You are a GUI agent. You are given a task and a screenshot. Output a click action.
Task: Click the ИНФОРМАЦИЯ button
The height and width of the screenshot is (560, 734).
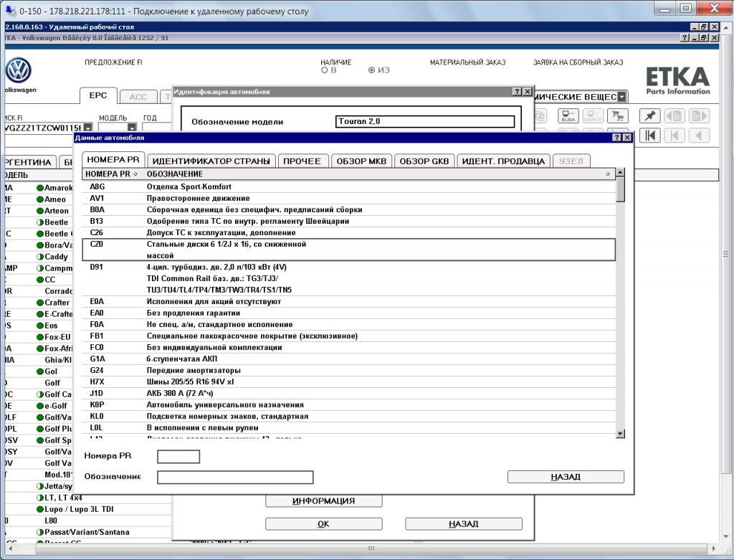click(323, 501)
